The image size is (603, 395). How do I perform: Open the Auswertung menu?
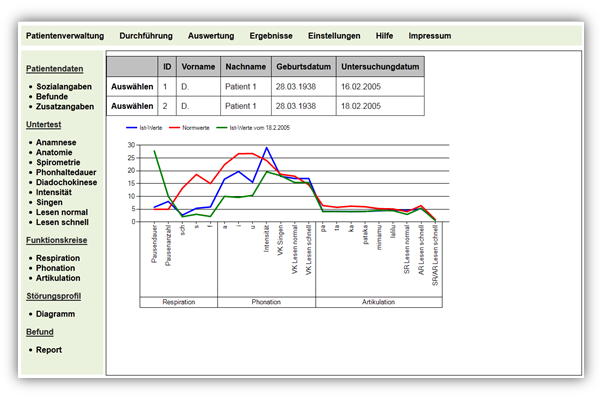(x=211, y=36)
